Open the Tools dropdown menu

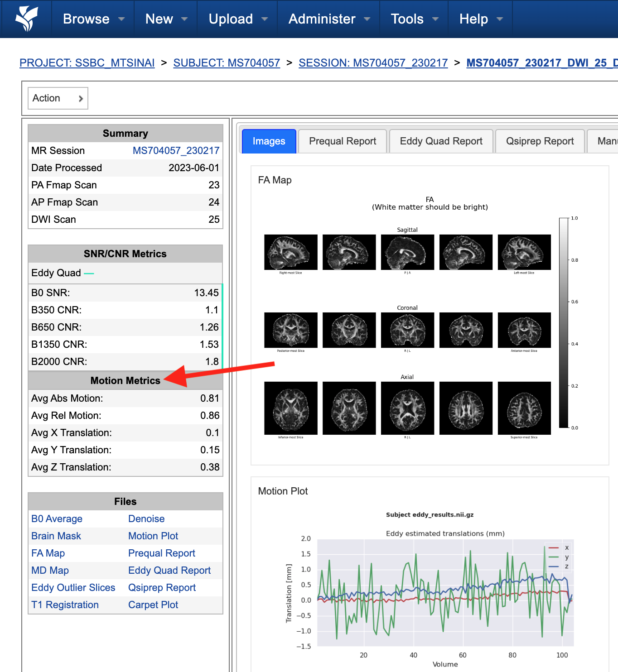pyautogui.click(x=414, y=19)
